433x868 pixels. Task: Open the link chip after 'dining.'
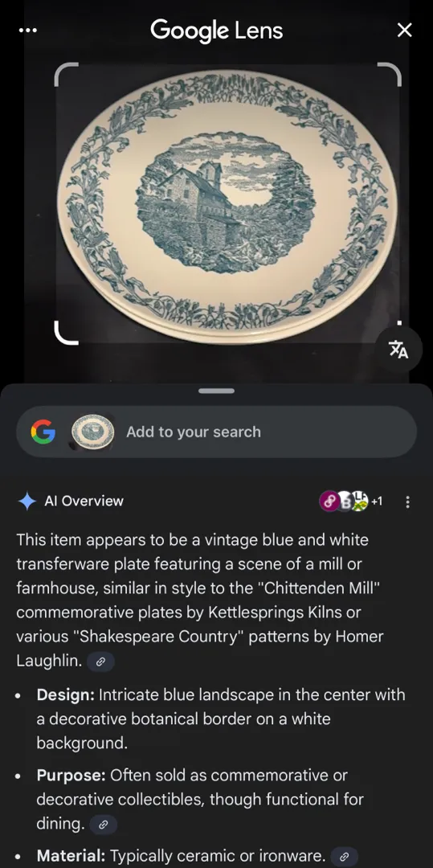tap(103, 825)
